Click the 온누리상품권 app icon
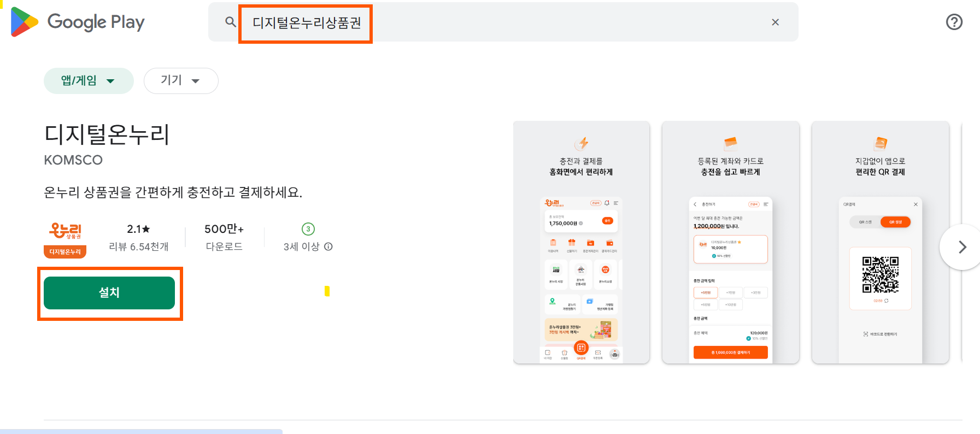The width and height of the screenshot is (980, 434). pos(65,239)
